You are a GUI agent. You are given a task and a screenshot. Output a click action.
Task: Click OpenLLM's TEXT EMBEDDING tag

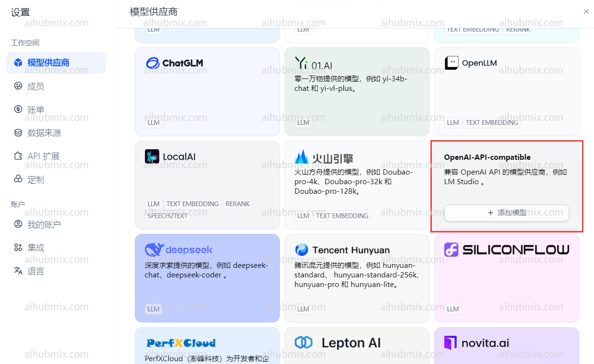[x=492, y=122]
